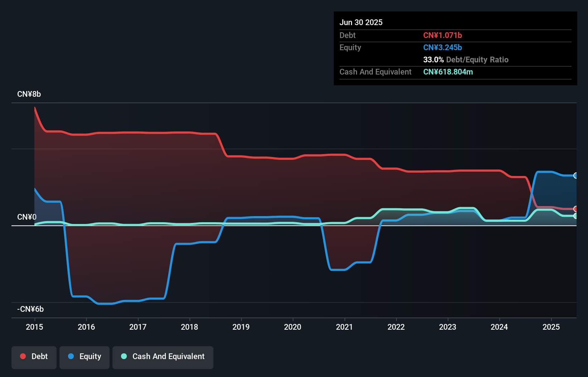Click the red Debt endpoint marker on chart
The width and height of the screenshot is (588, 377).
click(575, 208)
